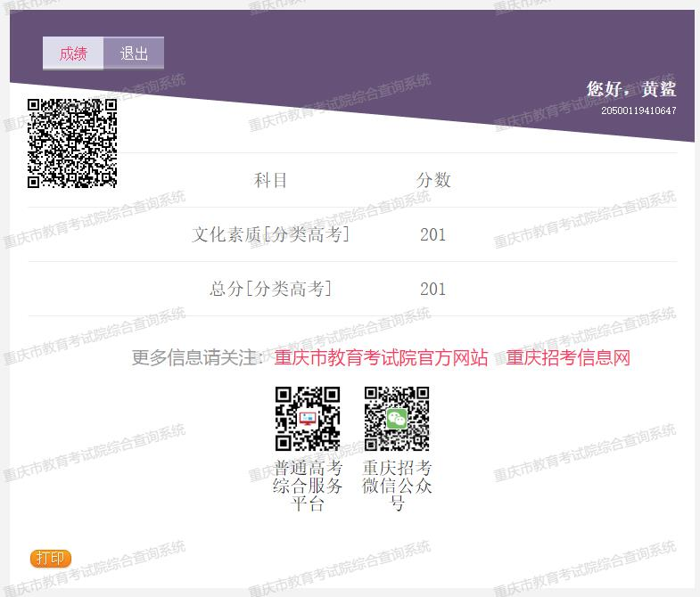Click the 文化素质[分类高考] subject row
This screenshot has width=700, height=597.
point(271,234)
